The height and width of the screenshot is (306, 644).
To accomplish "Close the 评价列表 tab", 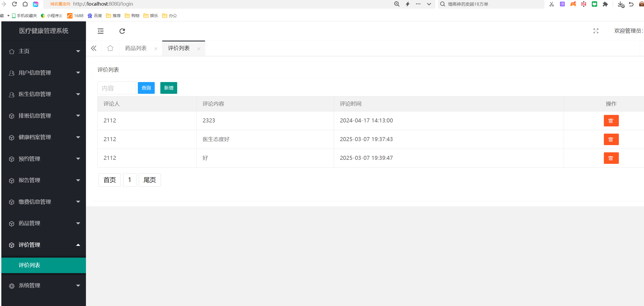I will [x=199, y=49].
